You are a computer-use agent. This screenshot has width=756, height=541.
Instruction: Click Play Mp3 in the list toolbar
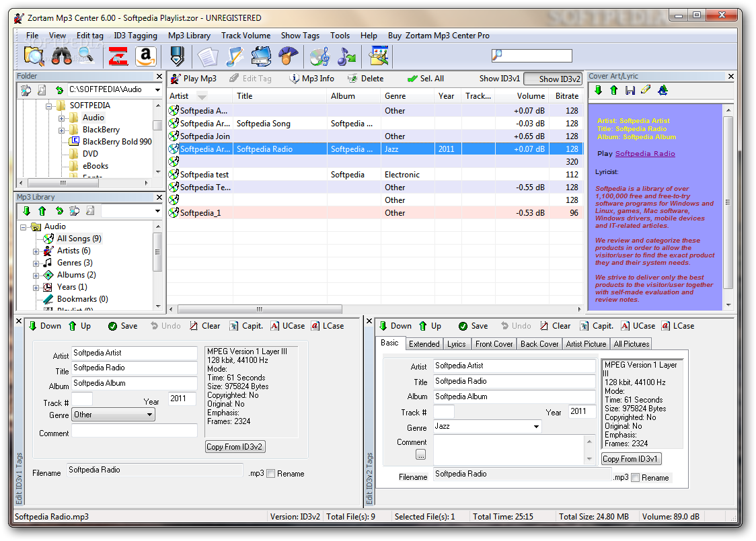[x=193, y=79]
